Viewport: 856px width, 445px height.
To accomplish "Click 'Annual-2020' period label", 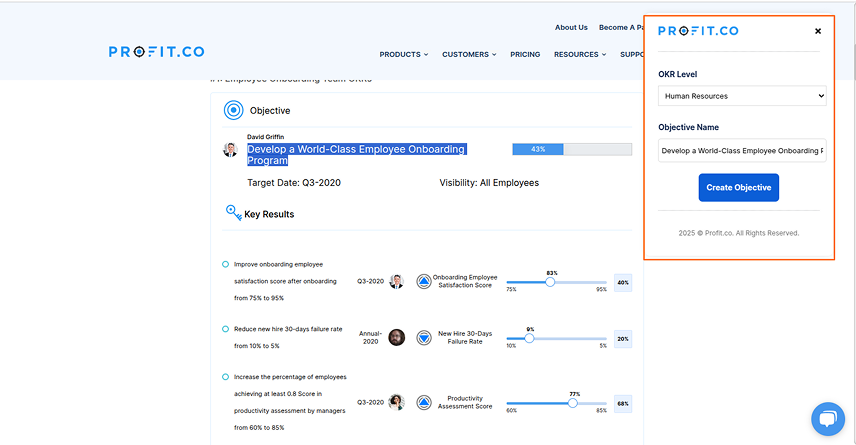I will (370, 337).
